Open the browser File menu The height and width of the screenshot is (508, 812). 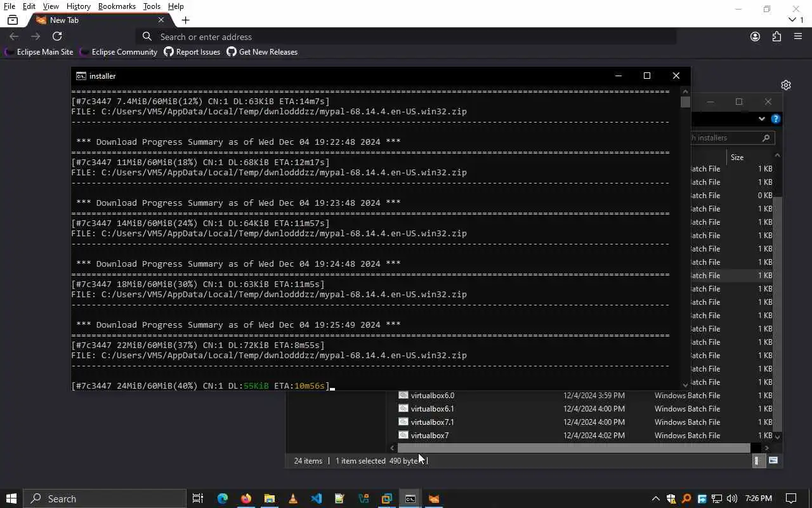pyautogui.click(x=10, y=6)
